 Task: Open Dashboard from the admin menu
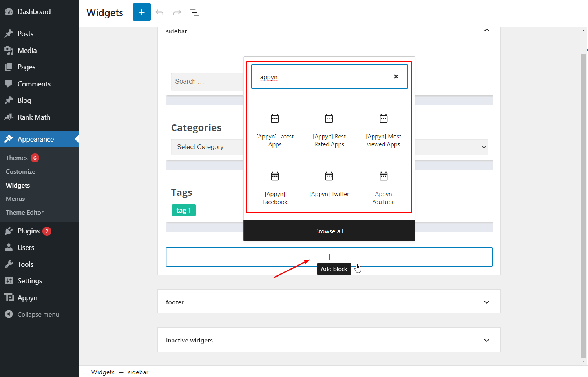click(39, 11)
